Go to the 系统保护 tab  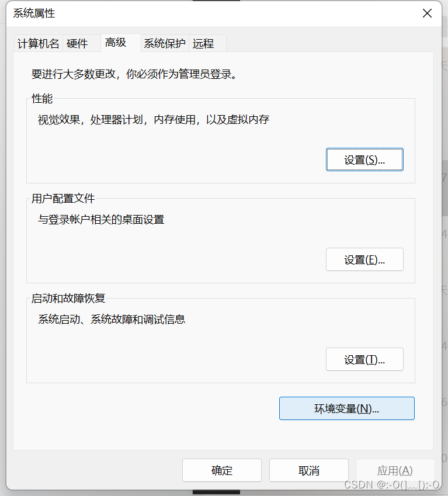(x=165, y=43)
